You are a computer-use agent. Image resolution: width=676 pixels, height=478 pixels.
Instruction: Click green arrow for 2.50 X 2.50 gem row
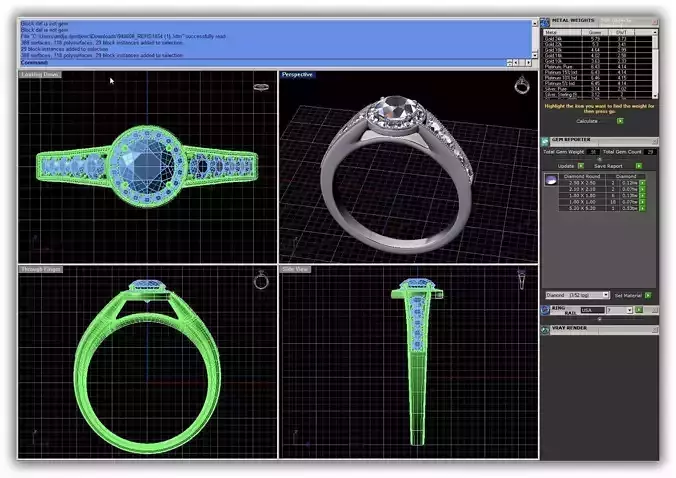coord(642,183)
